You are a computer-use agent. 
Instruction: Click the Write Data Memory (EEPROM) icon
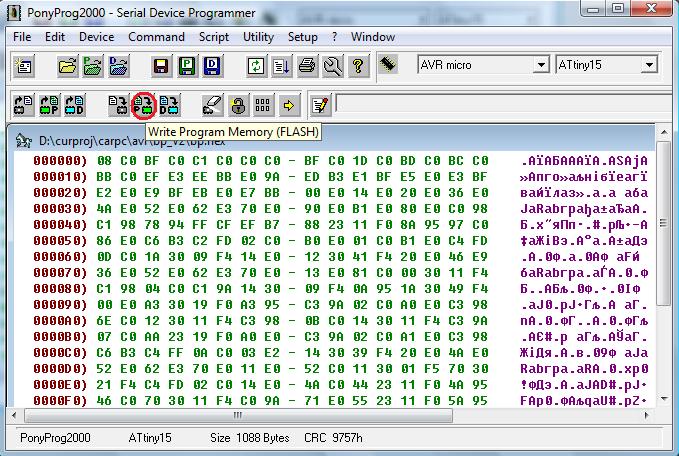click(x=169, y=104)
